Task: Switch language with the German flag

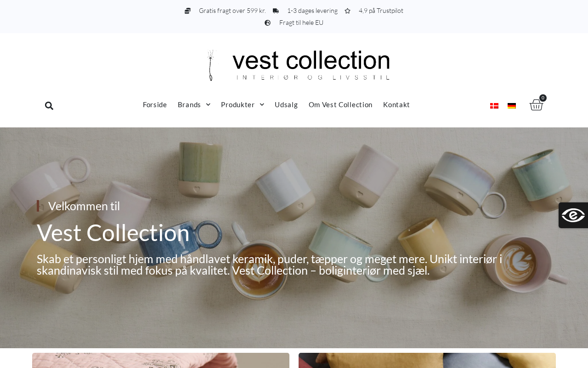Action: (x=512, y=106)
